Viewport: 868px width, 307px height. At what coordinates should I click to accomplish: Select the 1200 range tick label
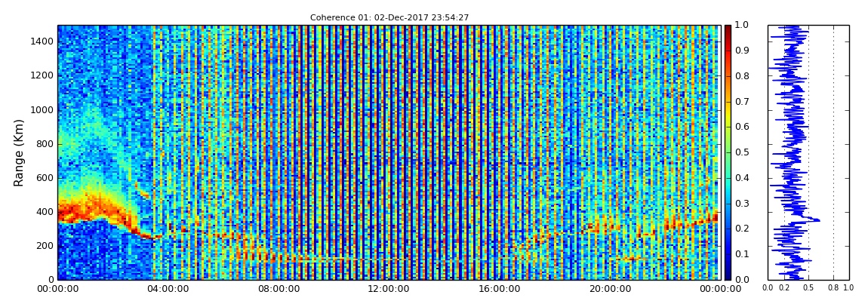click(x=42, y=75)
